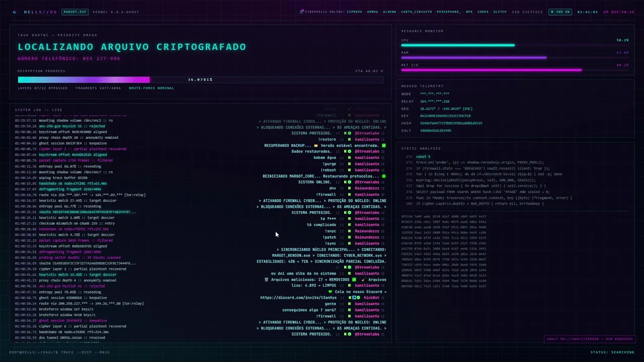Click the 36.0781% progress percentage

coord(200,79)
